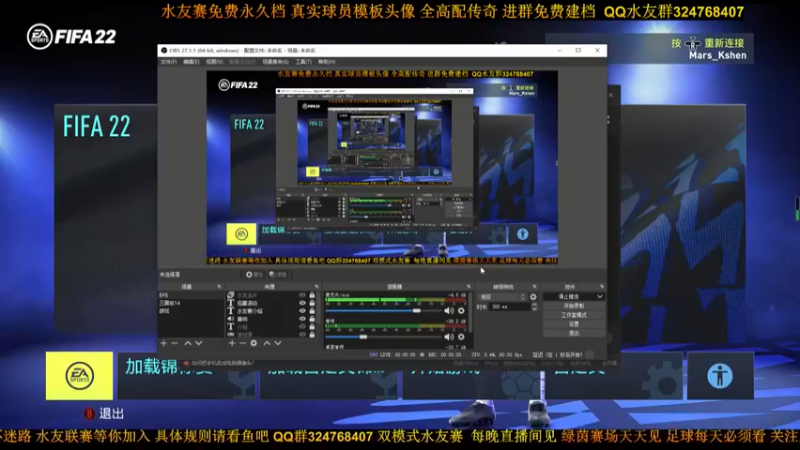
Task: Move scene down in Scenes list
Action: click(x=198, y=343)
